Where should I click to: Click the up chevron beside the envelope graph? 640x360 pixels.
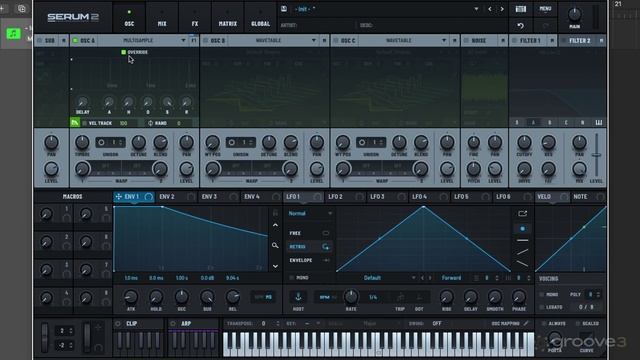pos(275,225)
